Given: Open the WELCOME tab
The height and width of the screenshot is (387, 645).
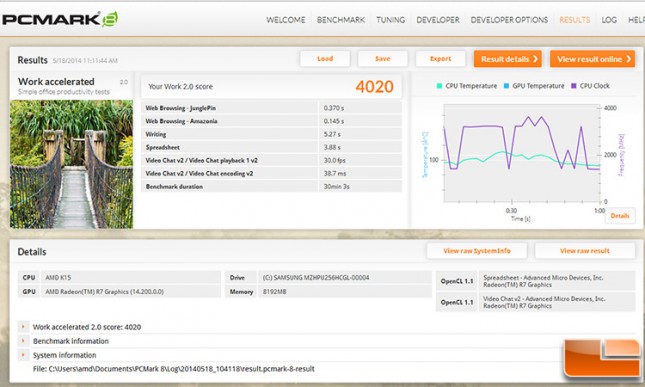Looking at the screenshot, I should [x=285, y=20].
